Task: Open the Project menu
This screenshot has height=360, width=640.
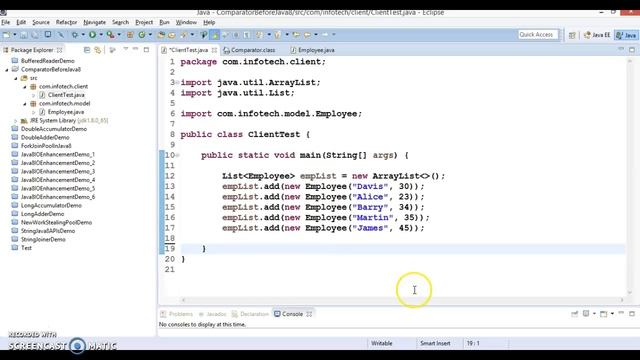Action: pyautogui.click(x=144, y=22)
